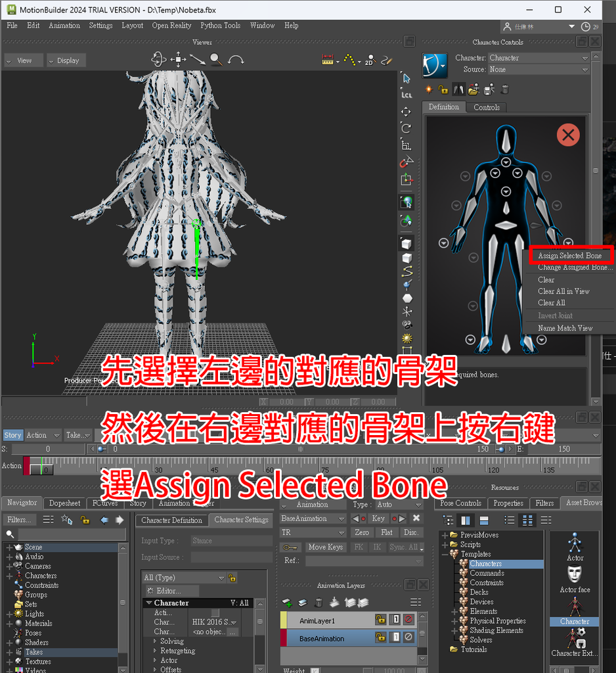Select the Actor face asset thumbnail
Image resolution: width=616 pixels, height=673 pixels.
[575, 579]
